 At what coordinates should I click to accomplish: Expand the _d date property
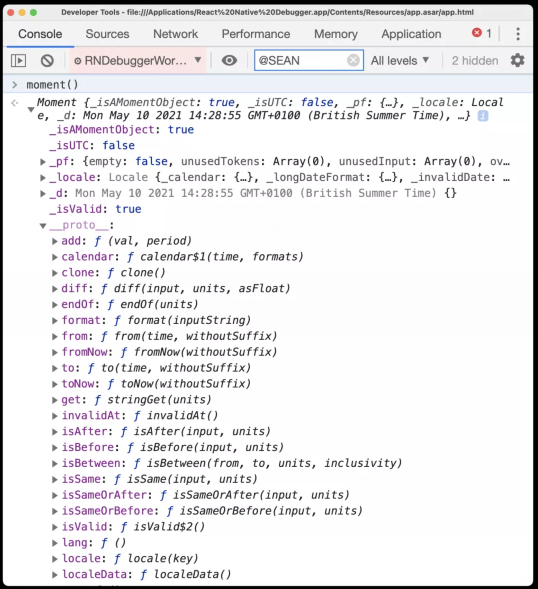[43, 193]
